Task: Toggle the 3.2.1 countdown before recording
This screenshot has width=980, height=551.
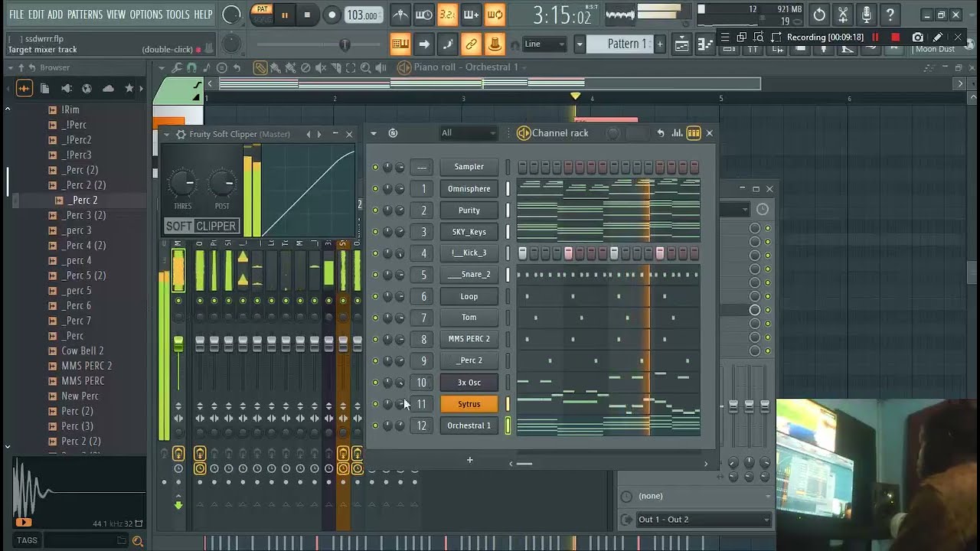Action: tap(447, 15)
